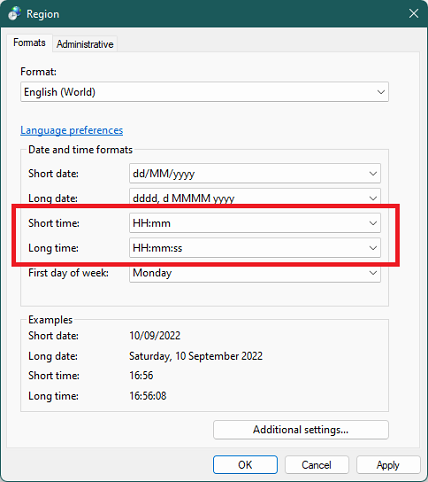428x482 pixels.
Task: Click the Monday first day of week field
Action: pos(255,273)
